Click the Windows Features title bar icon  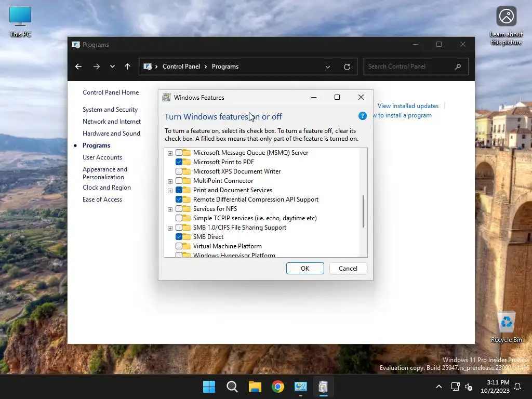[166, 98]
